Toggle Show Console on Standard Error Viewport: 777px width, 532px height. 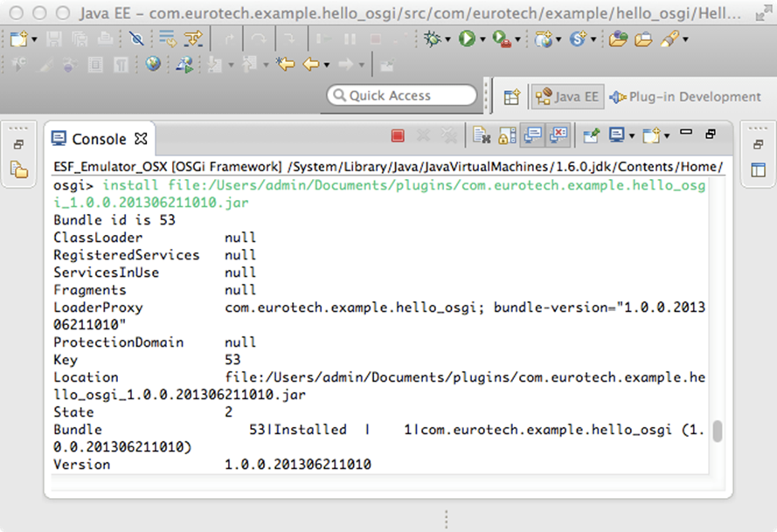pos(558,135)
